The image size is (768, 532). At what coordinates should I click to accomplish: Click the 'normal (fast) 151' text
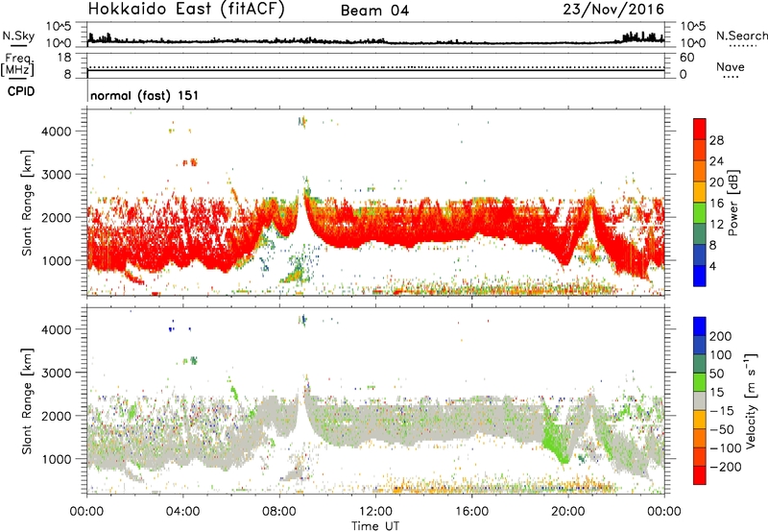point(145,95)
